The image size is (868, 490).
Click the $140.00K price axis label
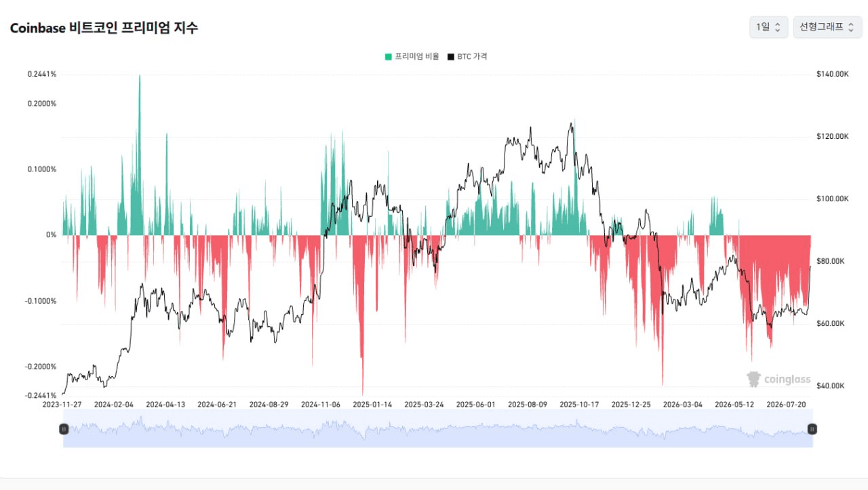point(833,74)
